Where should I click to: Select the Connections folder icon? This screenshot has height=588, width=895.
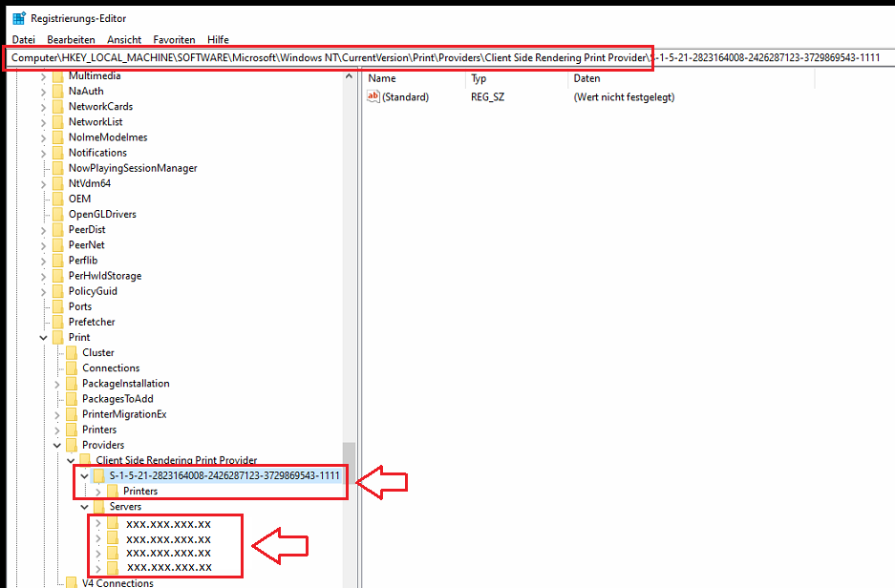click(x=72, y=367)
